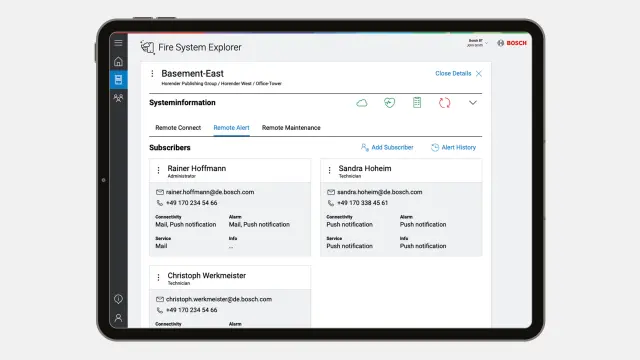The width and height of the screenshot is (640, 360).
Task: Click the red sync refresh icon
Action: click(x=444, y=103)
